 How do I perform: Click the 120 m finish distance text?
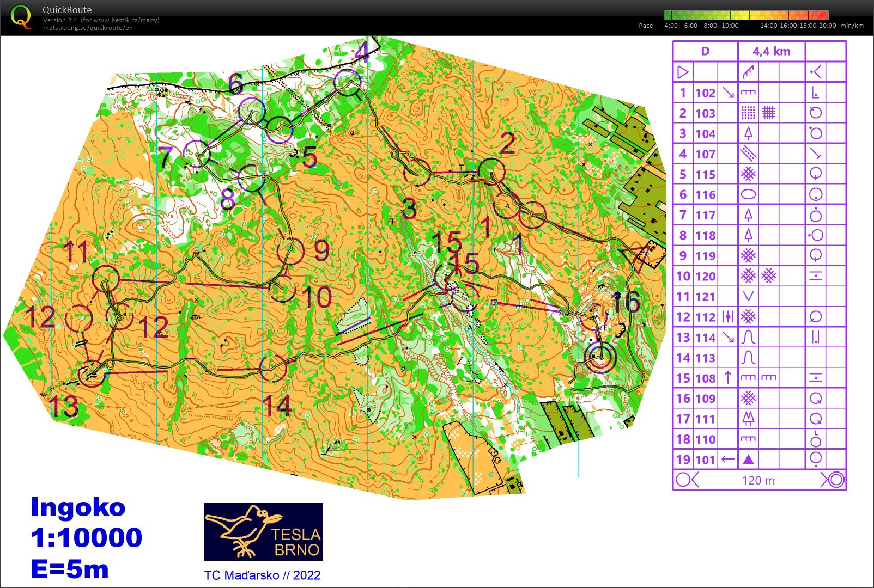758,480
